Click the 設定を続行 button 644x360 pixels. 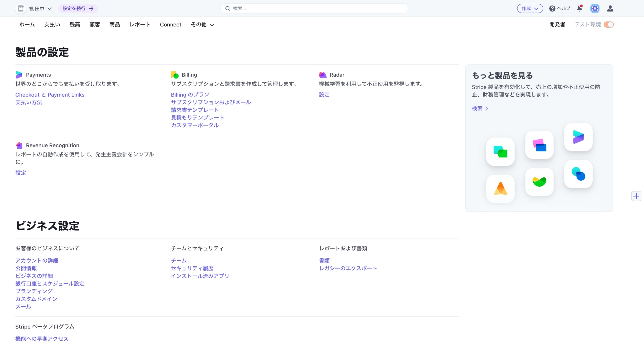tap(77, 8)
